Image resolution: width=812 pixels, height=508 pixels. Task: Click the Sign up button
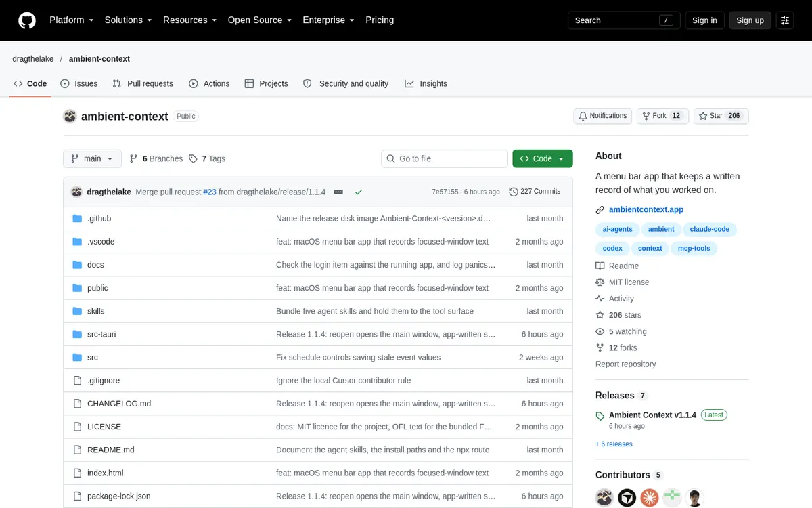(x=750, y=20)
